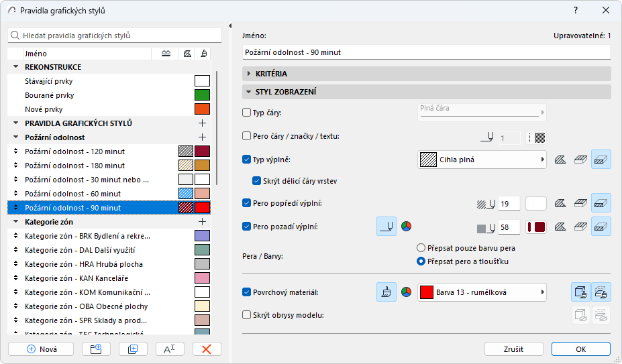Screen dimensions: 622x364
Task: Click the cut fill icon in Pero popředí výplní row
Action: click(560, 203)
